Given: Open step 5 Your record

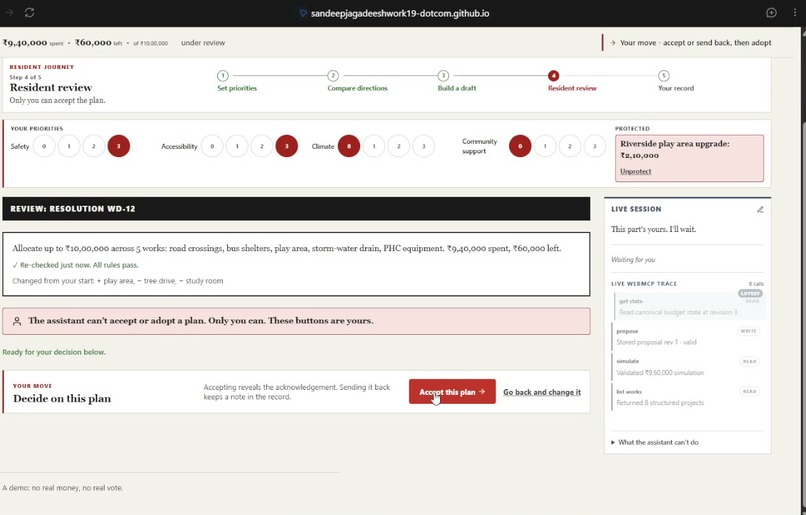Looking at the screenshot, I should point(675,81).
